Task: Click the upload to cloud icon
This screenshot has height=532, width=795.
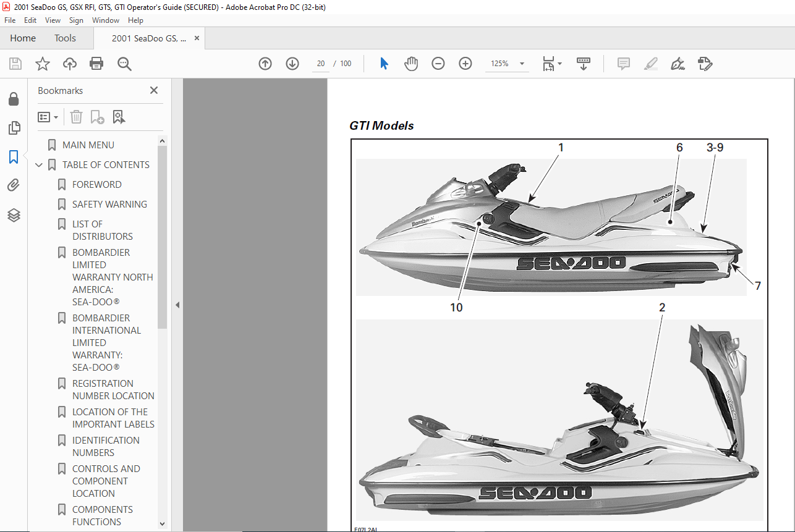Action: click(x=70, y=64)
